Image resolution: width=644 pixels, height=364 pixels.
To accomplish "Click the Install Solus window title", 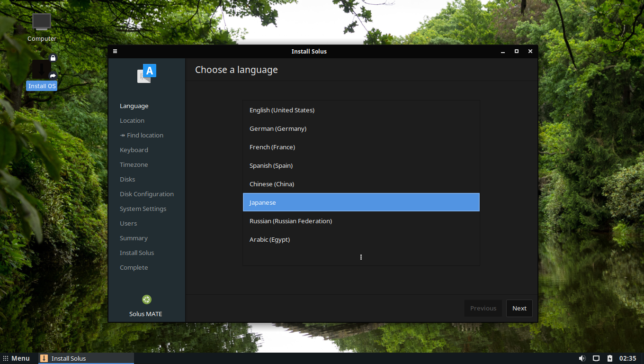I will (309, 51).
